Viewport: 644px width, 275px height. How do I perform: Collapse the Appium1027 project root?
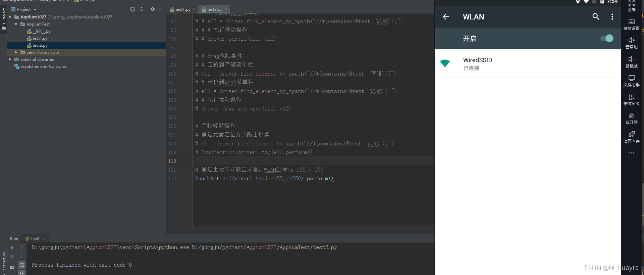(10, 17)
